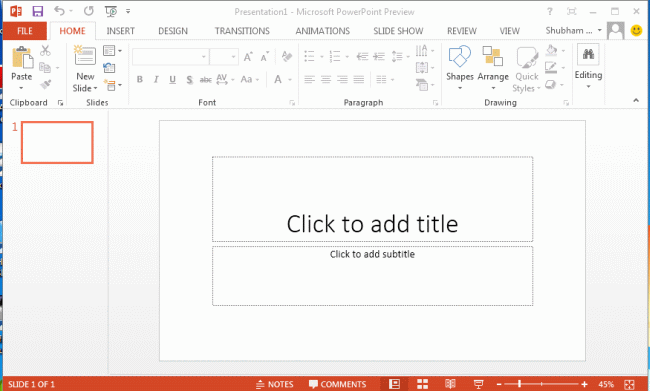Switch to INSERT tab
650x391 pixels.
pos(121,31)
